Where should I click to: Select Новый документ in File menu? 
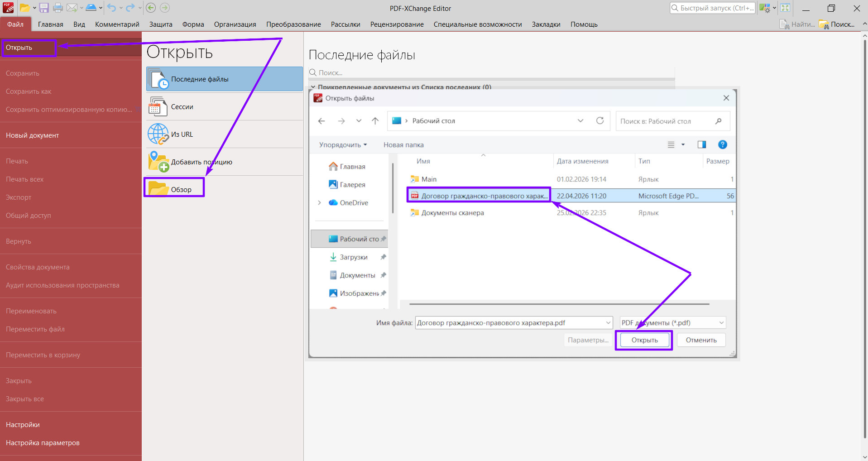coord(71,135)
